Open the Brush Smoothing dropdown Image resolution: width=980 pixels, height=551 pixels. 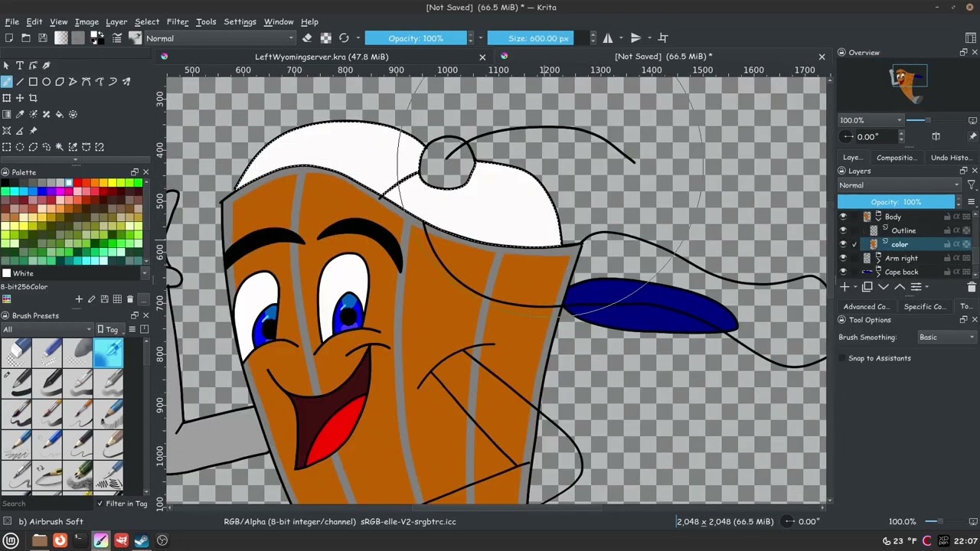pyautogui.click(x=946, y=337)
